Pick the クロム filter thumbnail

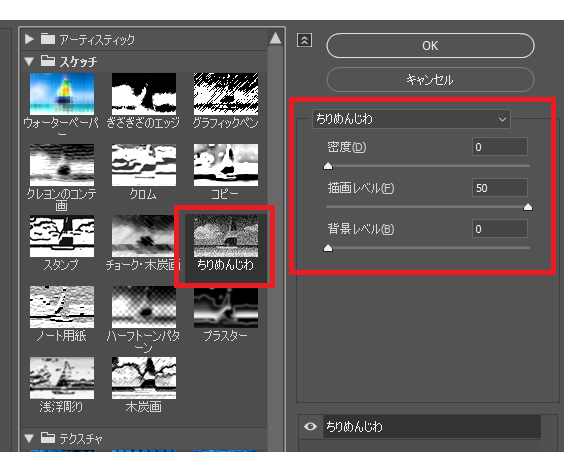[x=144, y=165]
